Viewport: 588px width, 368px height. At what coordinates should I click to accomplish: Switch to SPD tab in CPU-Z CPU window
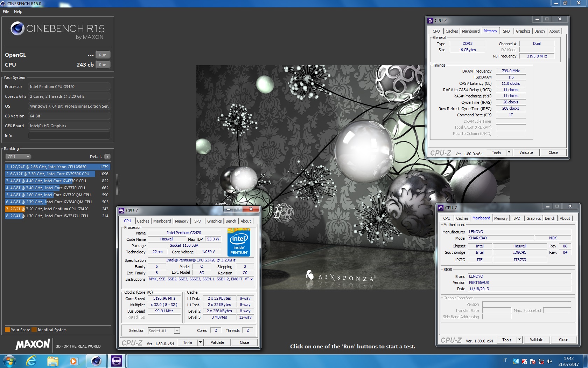pos(198,221)
